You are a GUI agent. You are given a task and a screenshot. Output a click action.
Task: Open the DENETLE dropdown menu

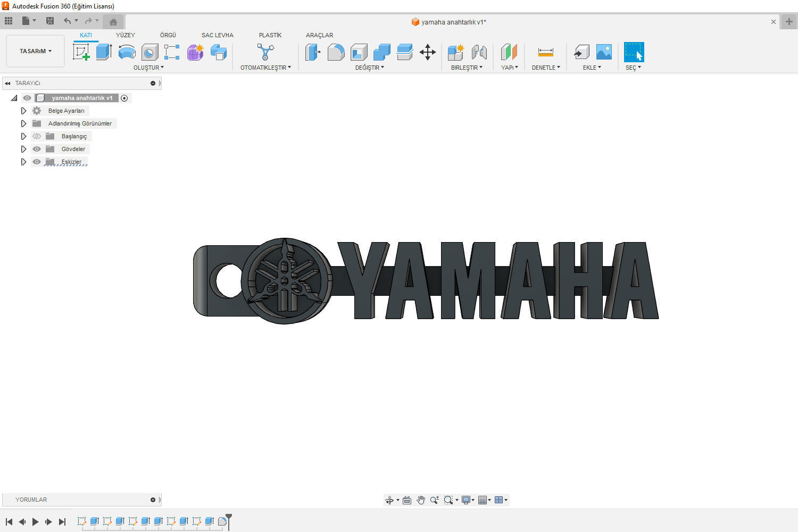pos(546,68)
